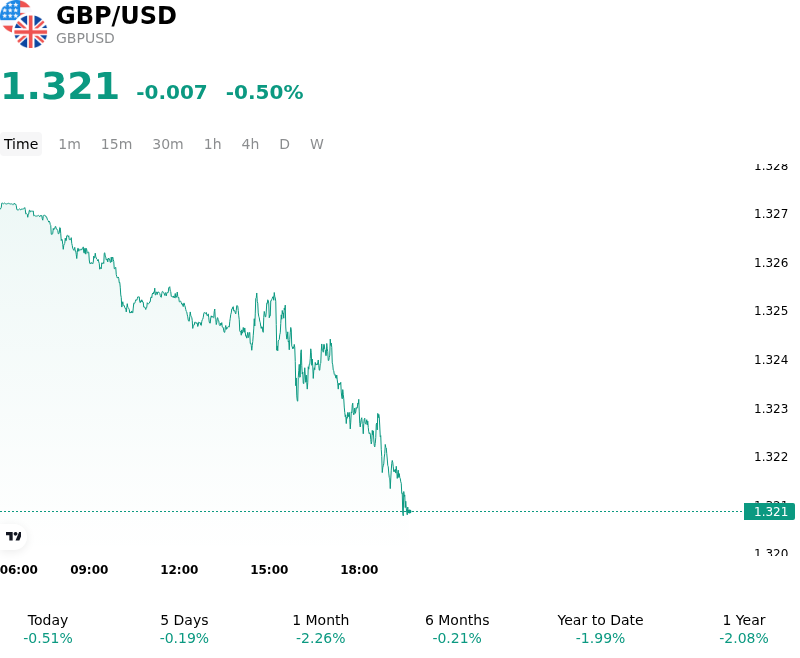Switch chart to 15m interval

coord(116,144)
